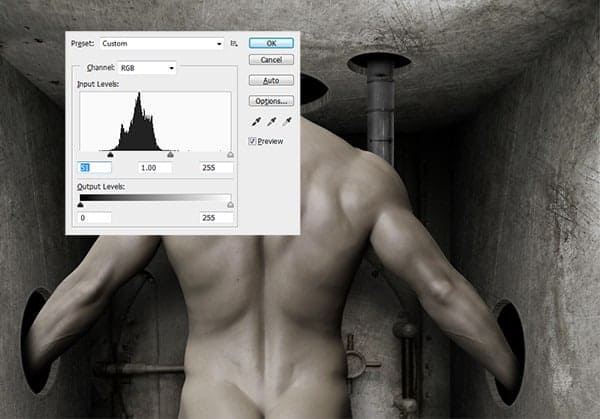Click the input midtone gray slider handle
The image size is (600, 419).
tap(170, 155)
